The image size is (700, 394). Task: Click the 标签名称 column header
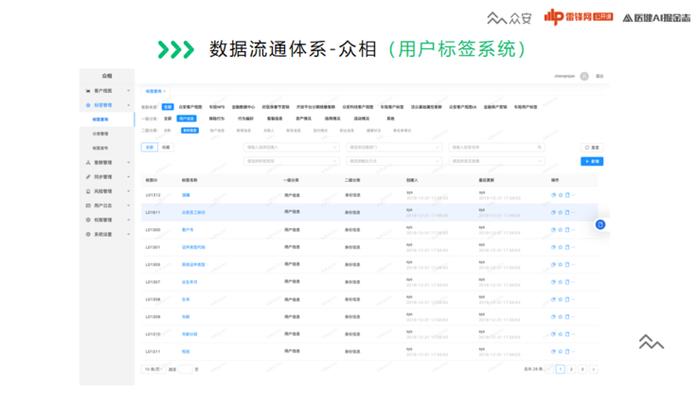click(189, 180)
